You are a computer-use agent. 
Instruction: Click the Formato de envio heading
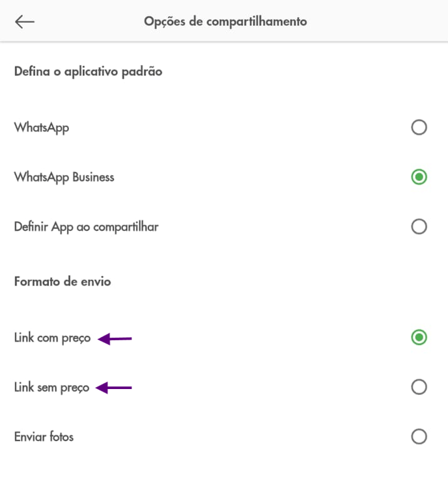(63, 282)
